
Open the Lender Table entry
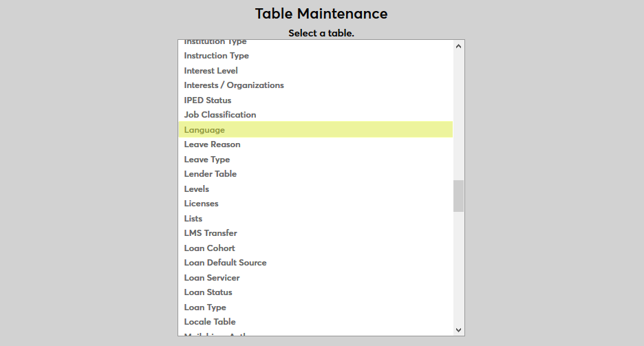coord(211,174)
